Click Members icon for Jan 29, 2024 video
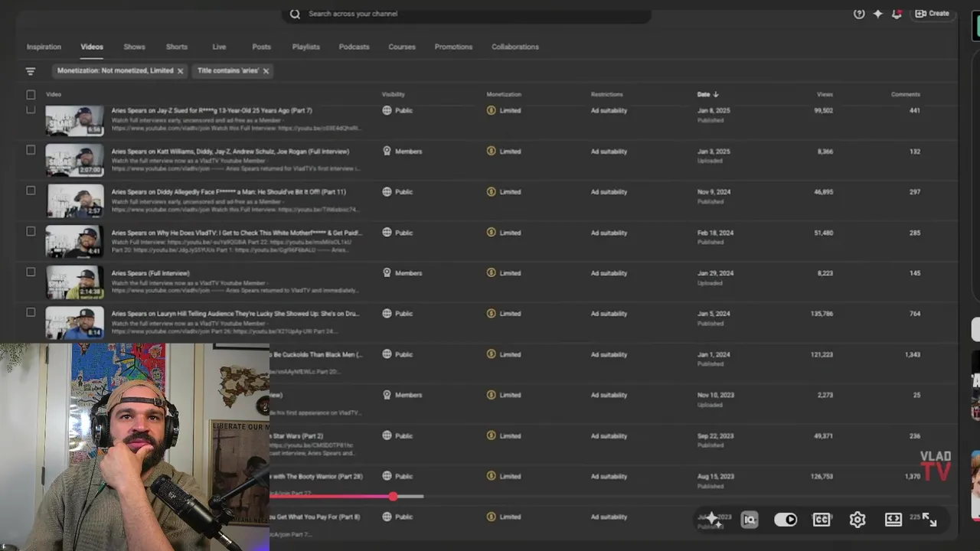 tap(387, 273)
